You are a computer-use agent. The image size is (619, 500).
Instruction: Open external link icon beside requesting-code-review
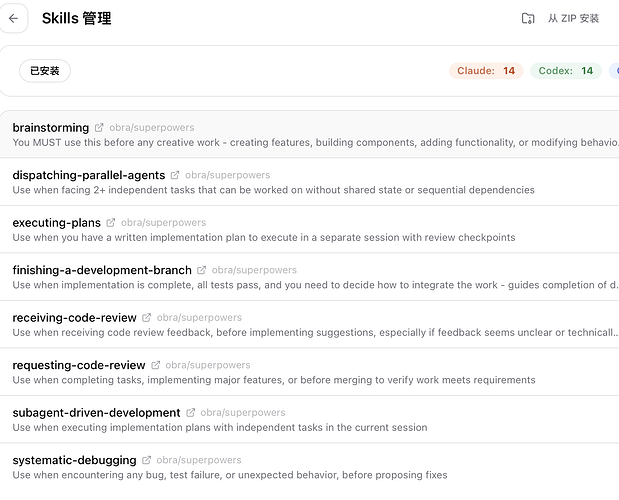pos(156,365)
